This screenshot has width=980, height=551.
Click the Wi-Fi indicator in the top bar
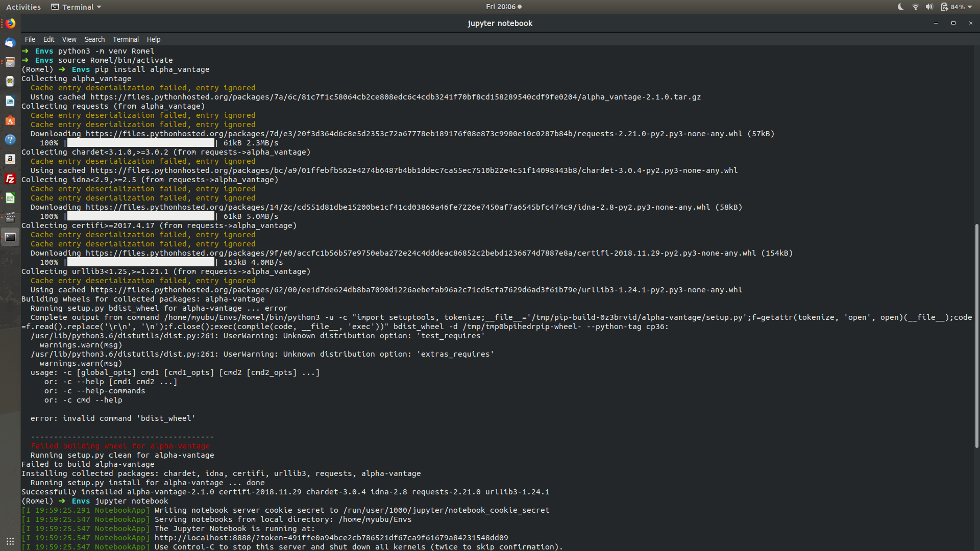(x=915, y=7)
